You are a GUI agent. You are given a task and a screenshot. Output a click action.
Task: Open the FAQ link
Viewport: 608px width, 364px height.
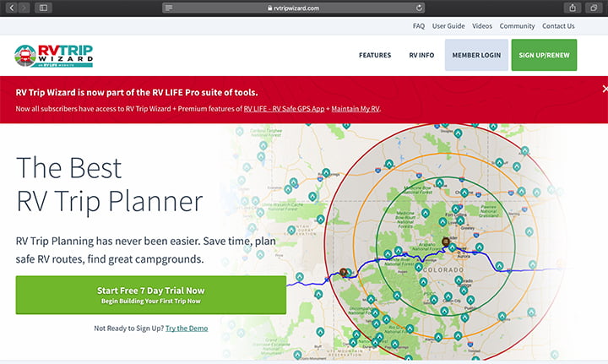tap(418, 26)
